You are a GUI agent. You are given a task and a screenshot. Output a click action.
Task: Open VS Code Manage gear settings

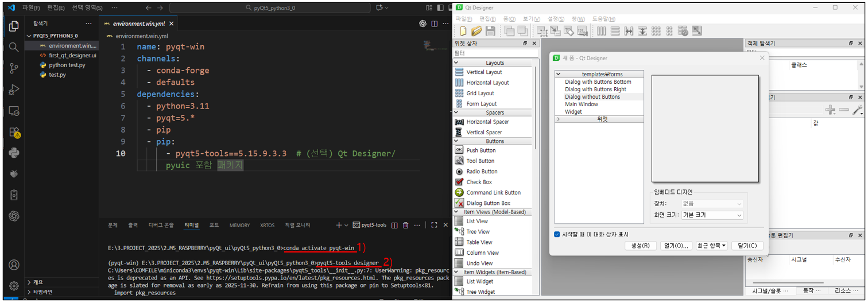(x=14, y=285)
